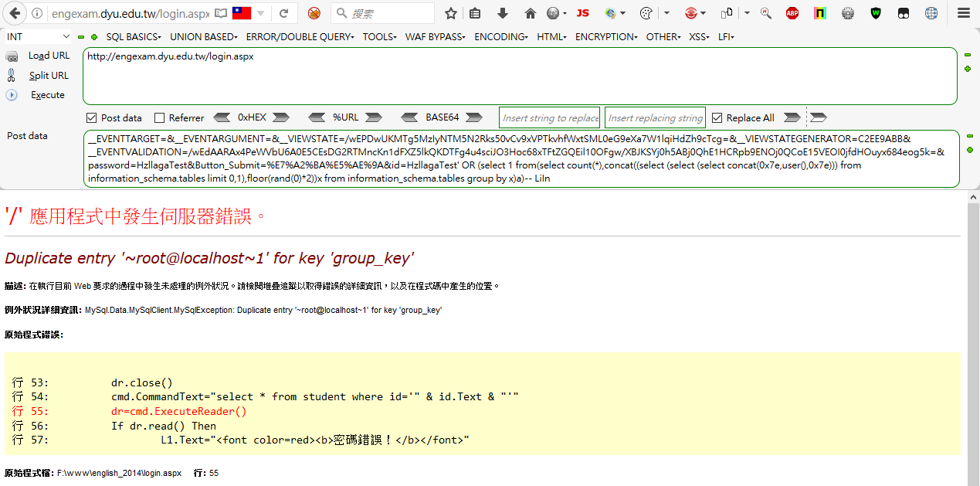Click the yellow-green n extension icon
Viewport: 980px width, 486px height.
[820, 13]
